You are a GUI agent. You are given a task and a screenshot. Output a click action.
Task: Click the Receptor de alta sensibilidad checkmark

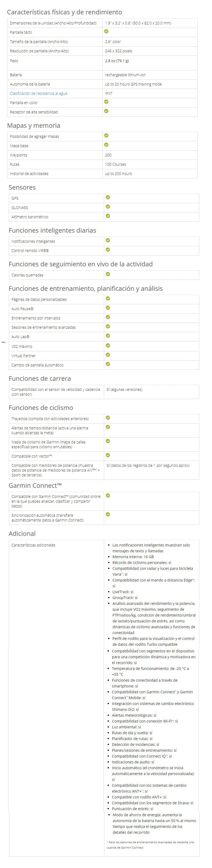tap(106, 111)
